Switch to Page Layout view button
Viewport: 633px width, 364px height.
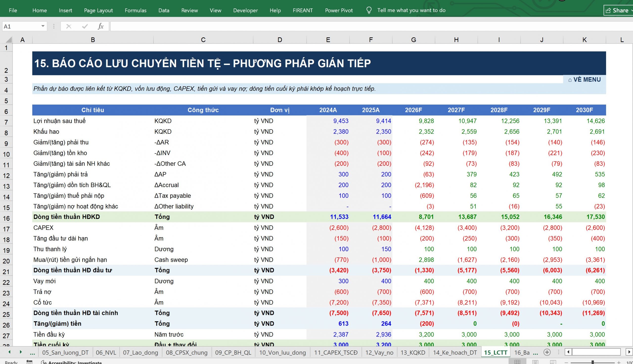(x=535, y=362)
